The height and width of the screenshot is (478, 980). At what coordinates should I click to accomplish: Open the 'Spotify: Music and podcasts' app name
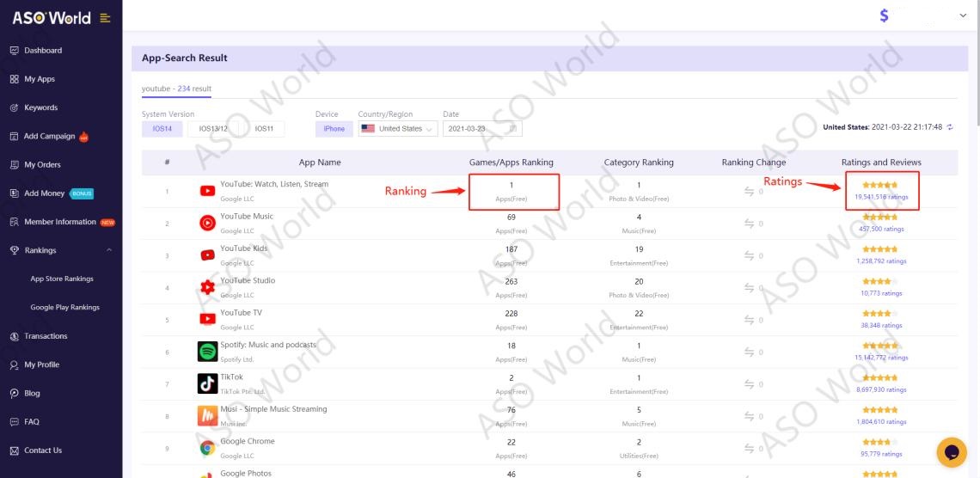(268, 345)
